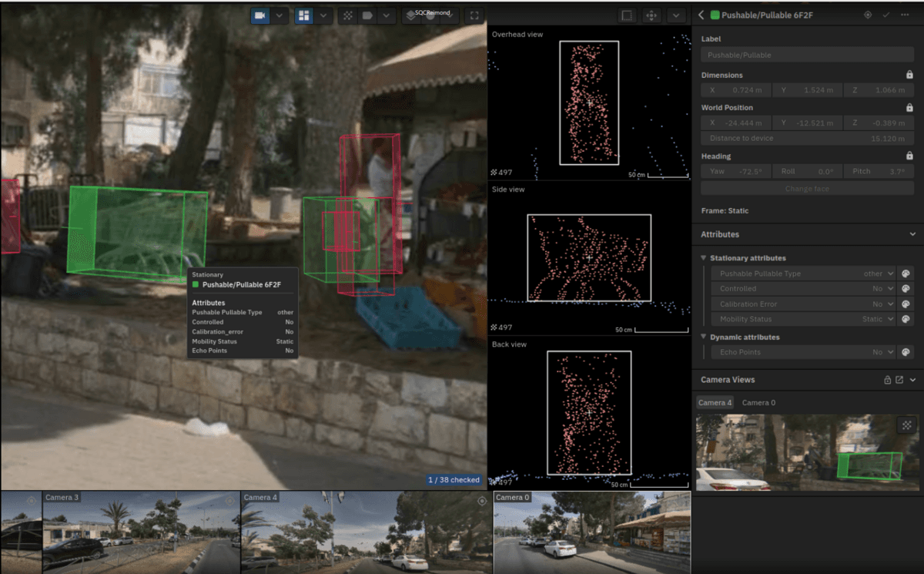Click the label tag icon in toolbar
Viewport: 924px width, 574px height.
tap(368, 15)
